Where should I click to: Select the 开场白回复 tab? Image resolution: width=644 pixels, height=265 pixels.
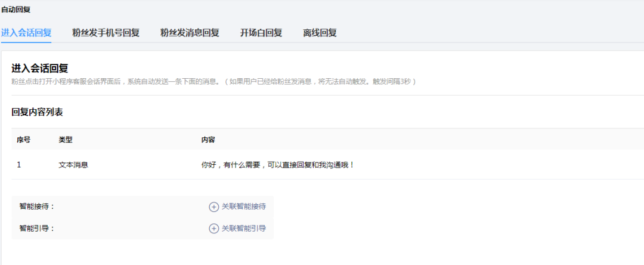261,33
